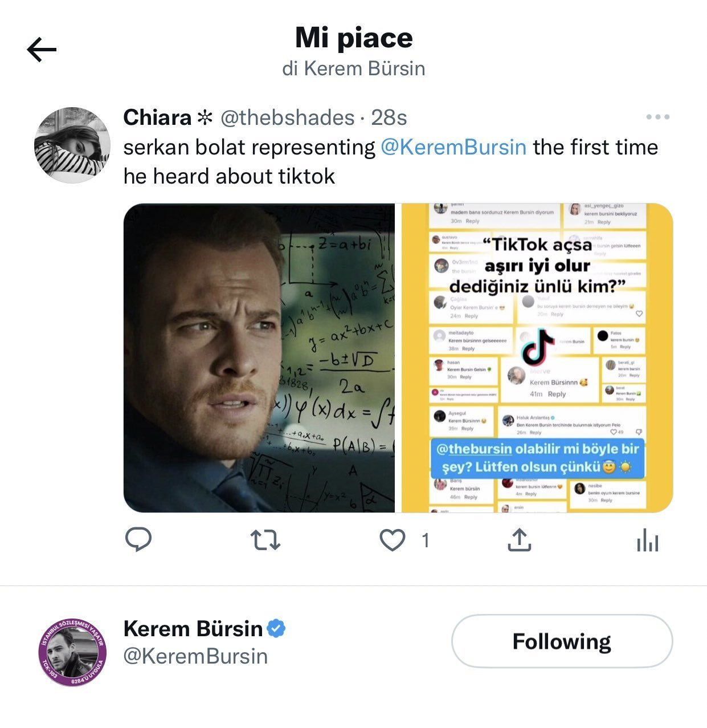Open the yellow TikTok comments image

[537, 357]
